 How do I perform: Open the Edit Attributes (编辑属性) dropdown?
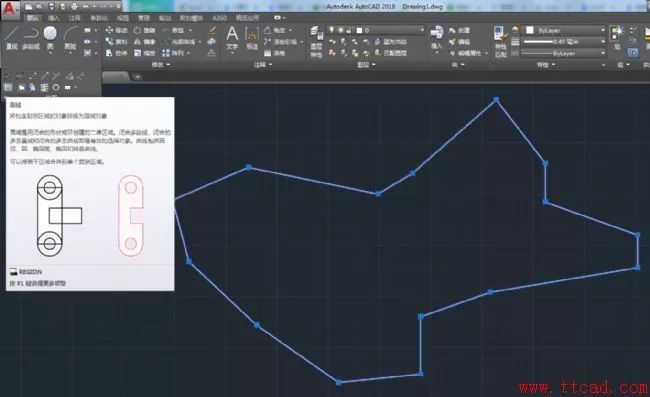(486, 53)
